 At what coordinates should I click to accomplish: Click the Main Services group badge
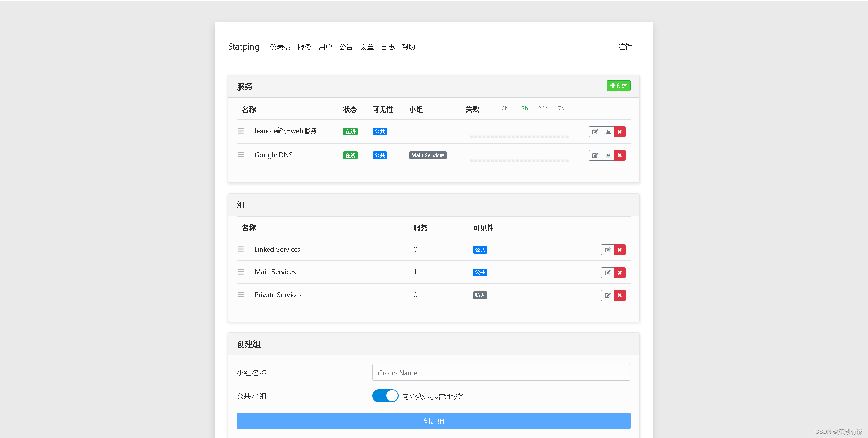click(x=428, y=155)
